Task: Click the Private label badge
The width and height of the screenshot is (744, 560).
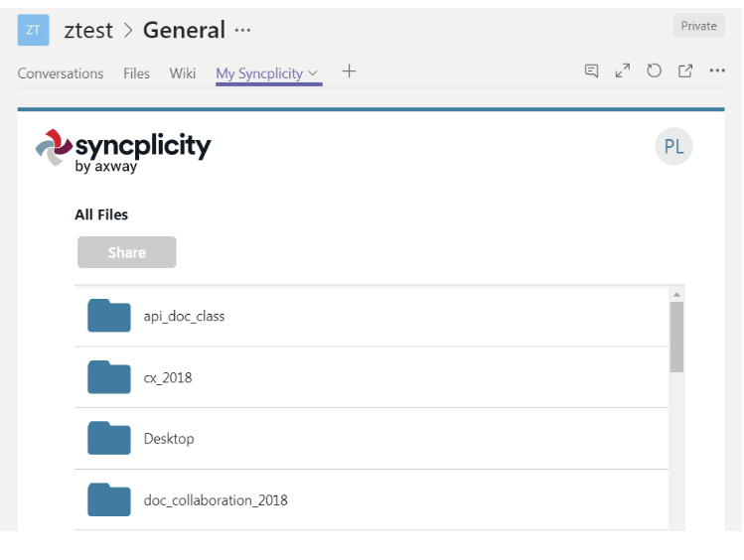Action: [698, 26]
